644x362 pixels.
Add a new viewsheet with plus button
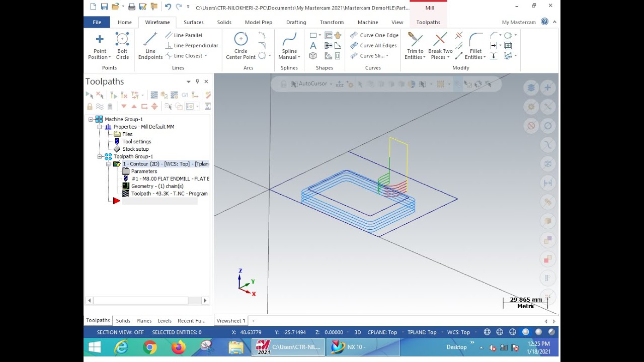point(253,321)
